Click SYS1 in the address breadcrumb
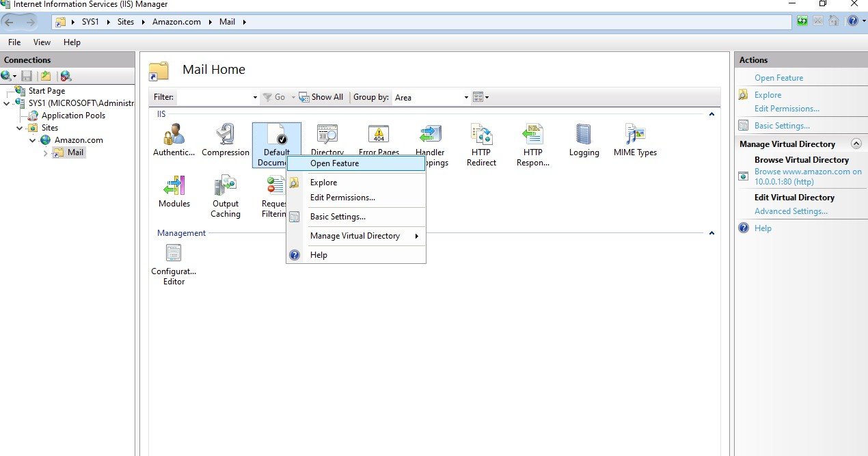This screenshot has width=868, height=456. point(90,22)
